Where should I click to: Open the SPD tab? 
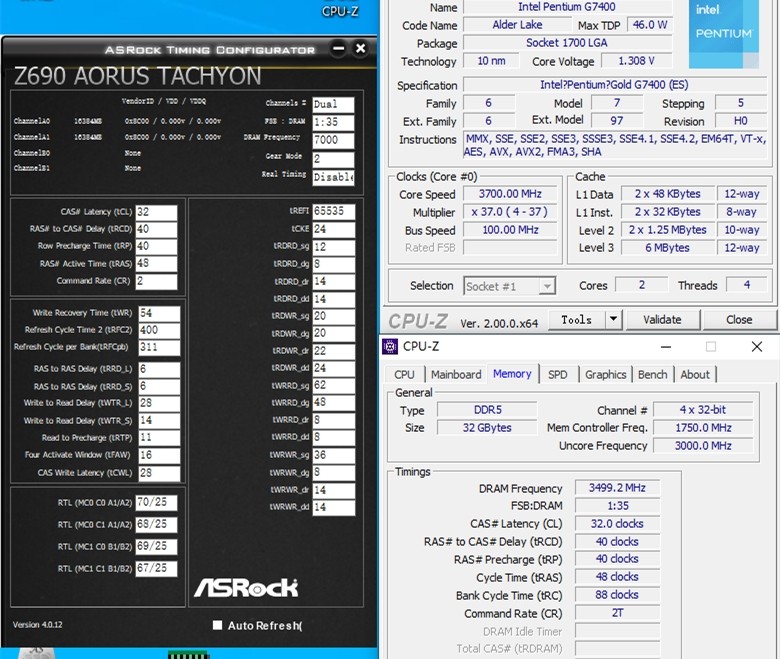(x=558, y=374)
